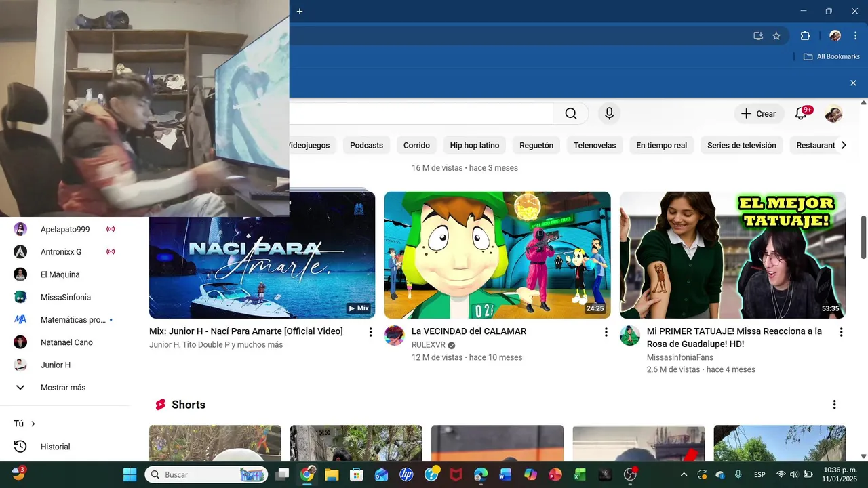The width and height of the screenshot is (868, 488).
Task: Open Antronixx G subscription
Action: click(65, 251)
